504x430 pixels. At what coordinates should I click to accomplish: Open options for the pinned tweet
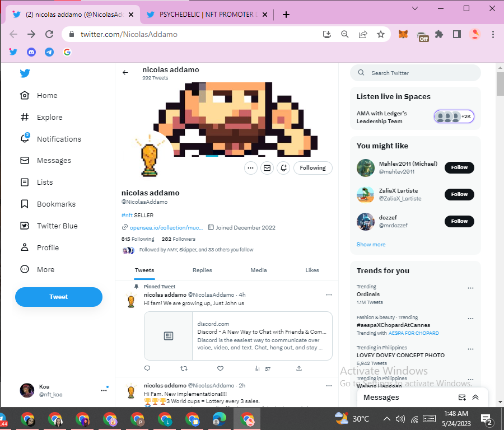(x=329, y=295)
